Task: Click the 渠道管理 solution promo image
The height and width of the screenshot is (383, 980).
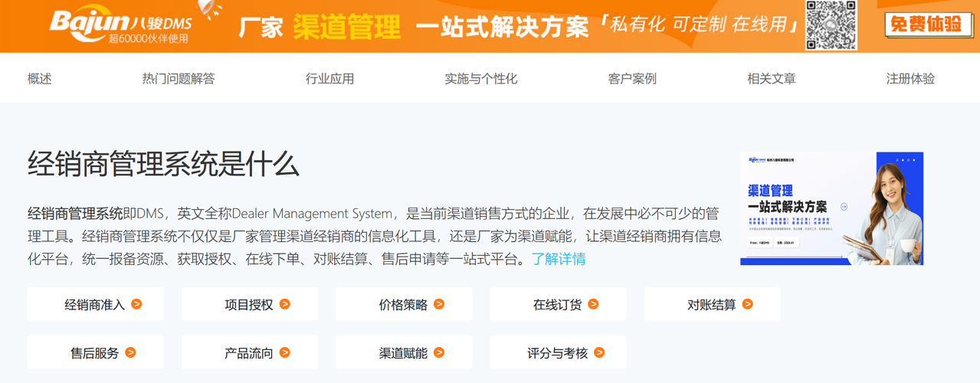Action: [831, 208]
